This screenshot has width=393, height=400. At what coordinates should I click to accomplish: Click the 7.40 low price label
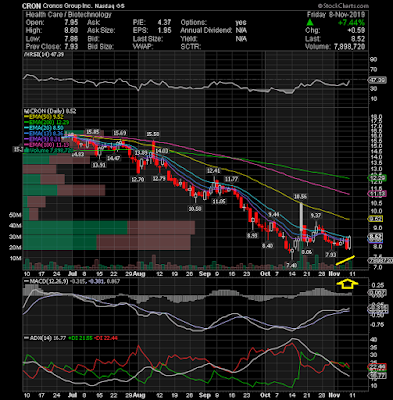tap(291, 265)
